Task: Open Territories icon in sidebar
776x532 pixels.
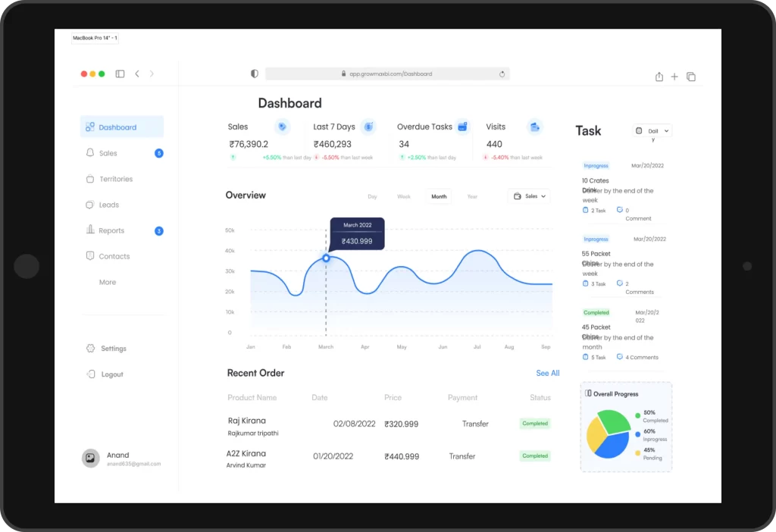Action: point(90,179)
